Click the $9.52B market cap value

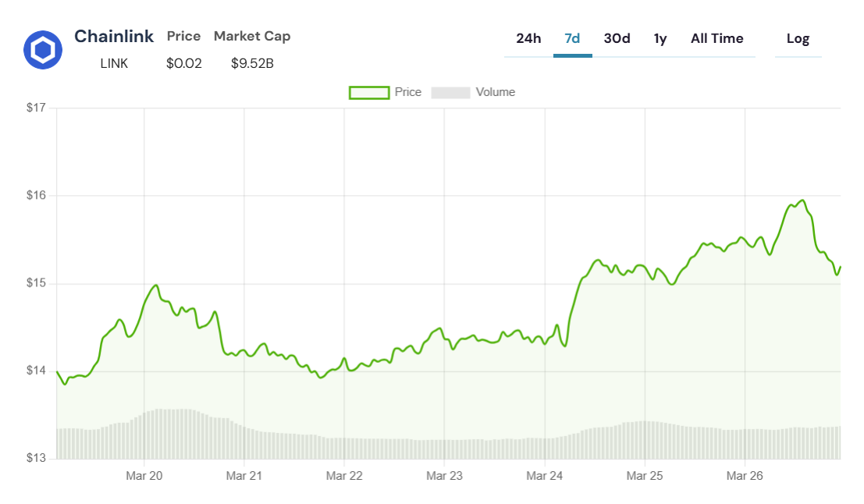pyautogui.click(x=252, y=64)
